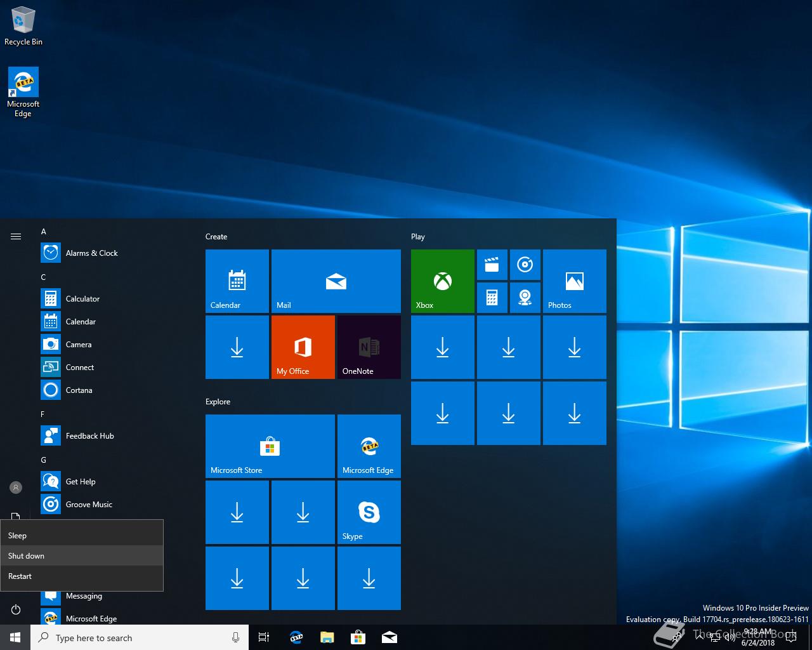Open Calculator in the app list

point(114,298)
